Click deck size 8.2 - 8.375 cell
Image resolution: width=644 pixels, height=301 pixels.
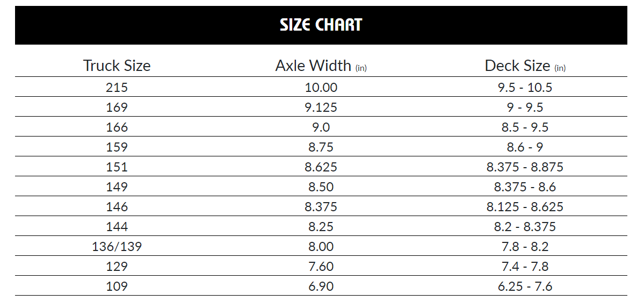click(525, 227)
